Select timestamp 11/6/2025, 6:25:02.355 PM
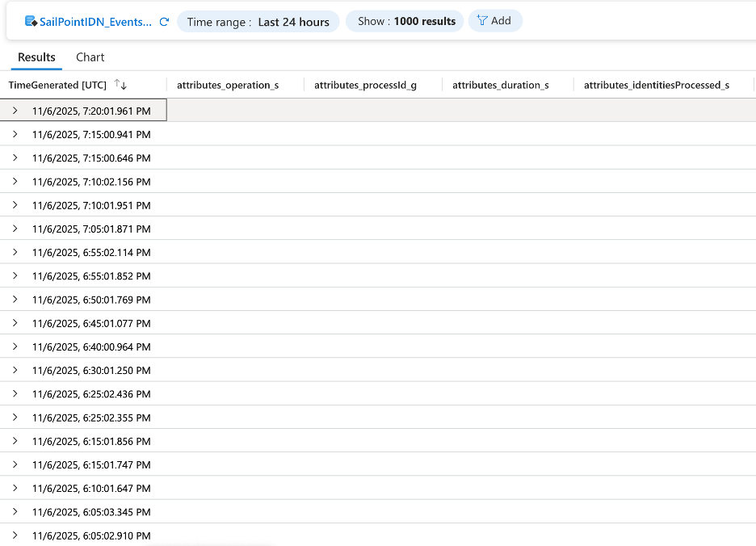The image size is (756, 546). click(91, 418)
